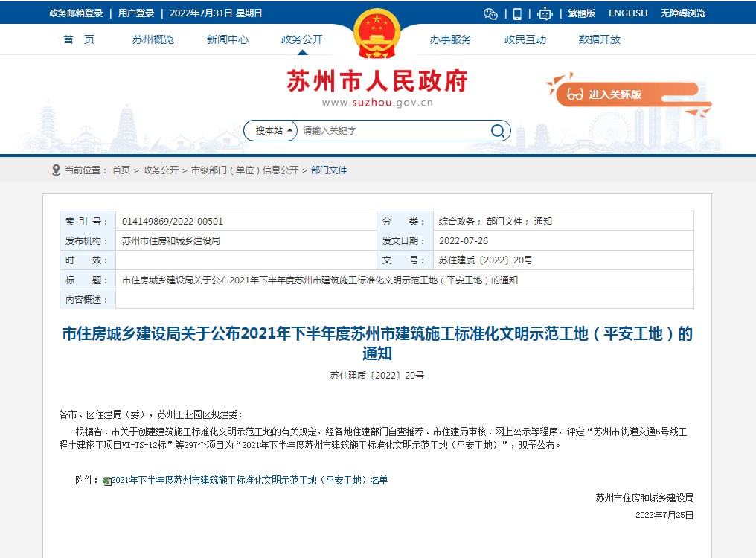Image resolution: width=756 pixels, height=558 pixels.
Task: Click the location pin breadcrumb icon
Action: pyautogui.click(x=56, y=170)
